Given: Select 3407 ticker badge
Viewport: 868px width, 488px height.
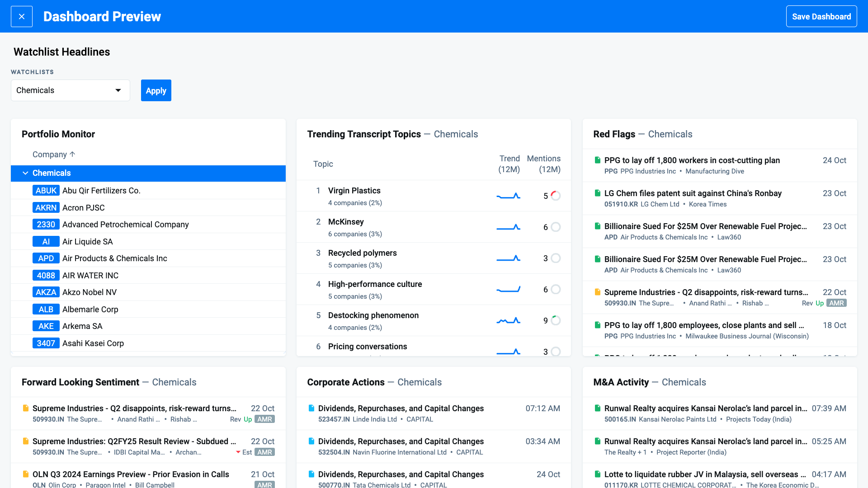Looking at the screenshot, I should click(x=46, y=343).
